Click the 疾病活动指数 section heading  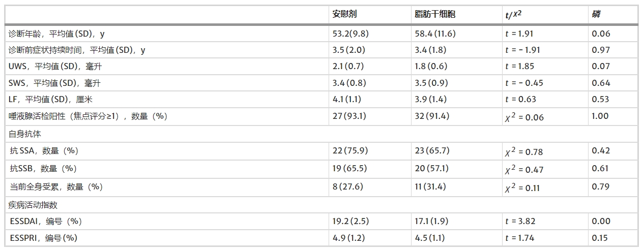pos(33,205)
